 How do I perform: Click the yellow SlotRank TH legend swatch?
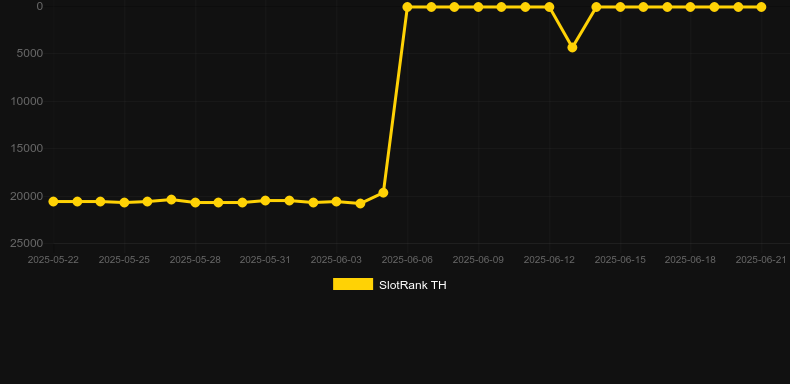(x=353, y=284)
